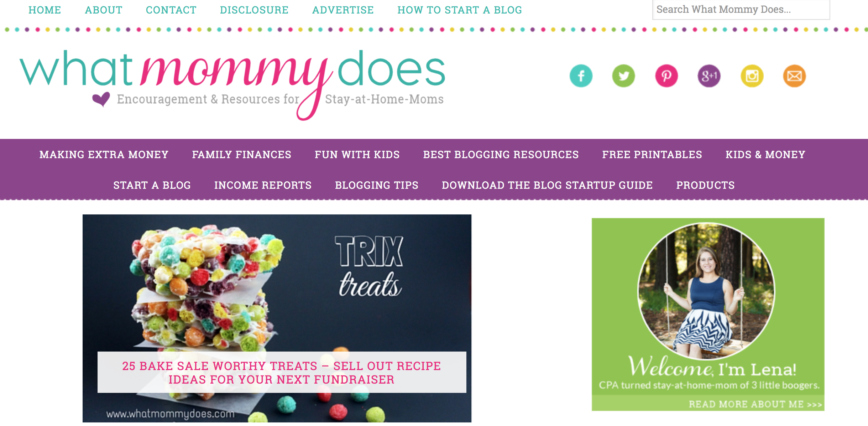This screenshot has width=868, height=426.
Task: Select Income Reports menu tab
Action: click(264, 185)
